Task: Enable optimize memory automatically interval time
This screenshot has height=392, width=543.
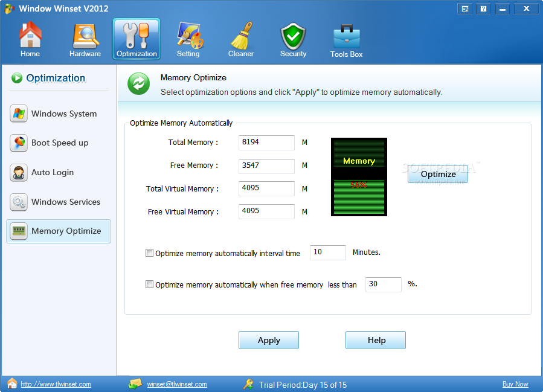Action: point(149,253)
